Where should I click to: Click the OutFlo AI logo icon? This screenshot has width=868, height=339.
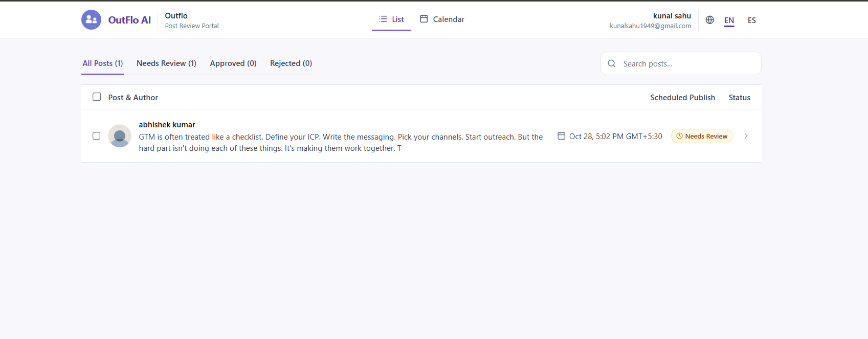pyautogui.click(x=91, y=20)
